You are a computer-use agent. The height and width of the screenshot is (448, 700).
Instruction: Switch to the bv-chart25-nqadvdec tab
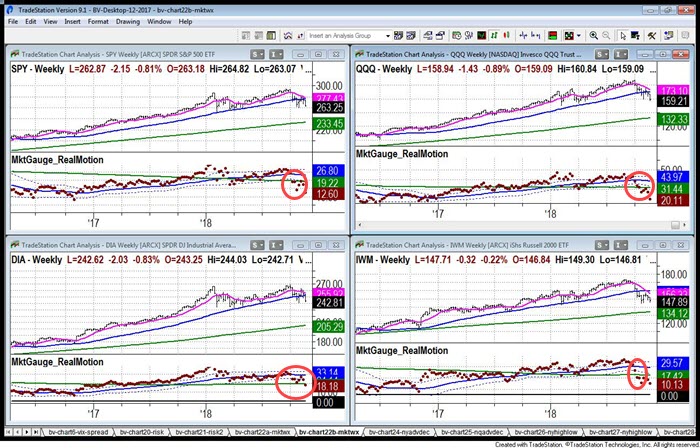click(472, 432)
